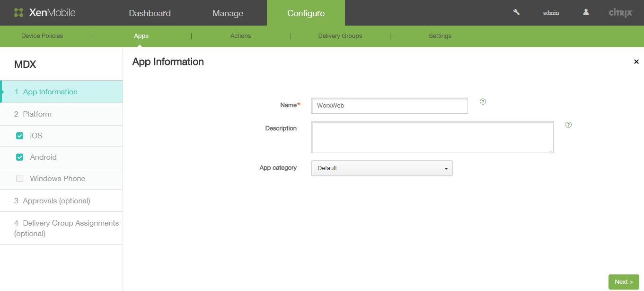The width and height of the screenshot is (644, 291).
Task: Click the Name input field
Action: [x=389, y=106]
